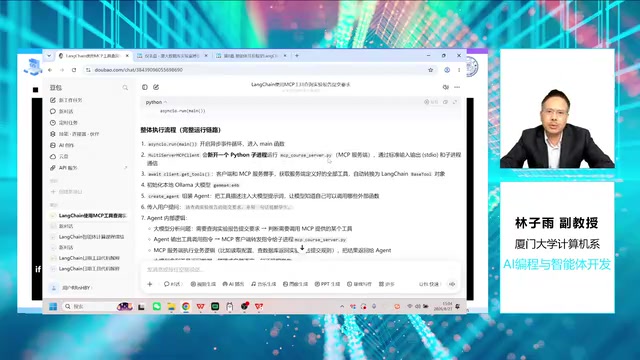Click the Chrome icon in the taskbar
The image size is (640, 360).
[x=186, y=307]
